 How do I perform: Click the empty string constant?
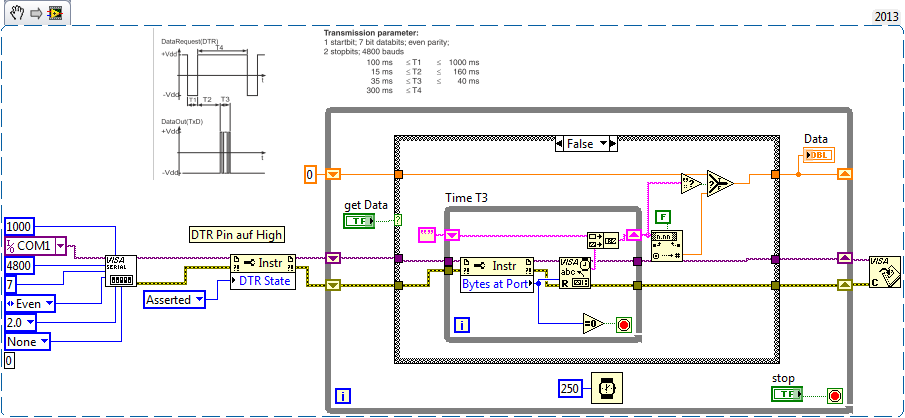[x=427, y=234]
